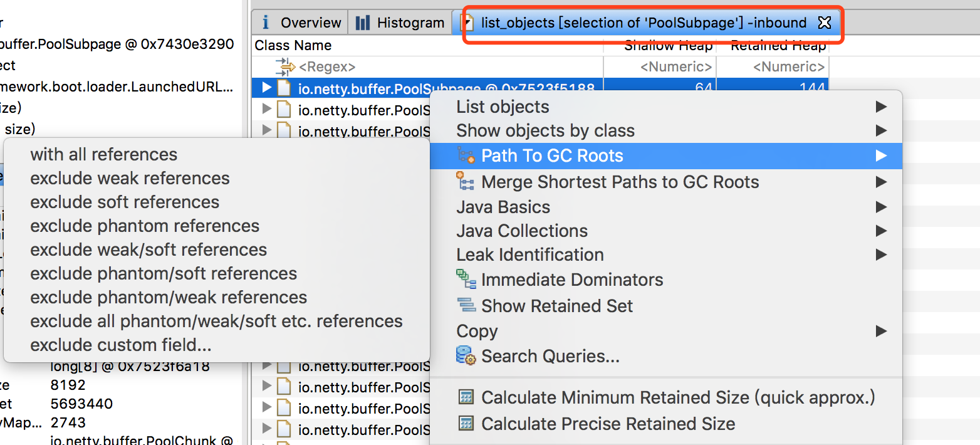Click the io.netty.buffer.PoolChunk @ entry

pyautogui.click(x=142, y=440)
